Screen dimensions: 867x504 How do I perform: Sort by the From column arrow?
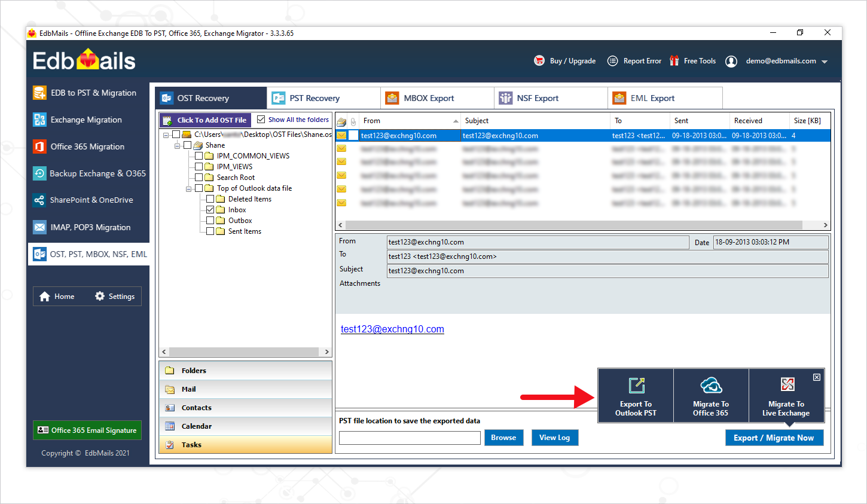456,121
